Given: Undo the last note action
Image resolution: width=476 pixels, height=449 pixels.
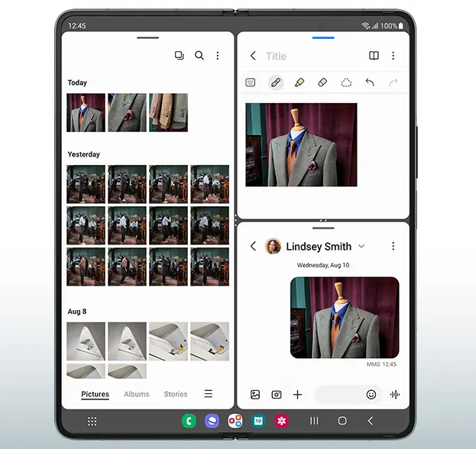Looking at the screenshot, I should (x=370, y=82).
